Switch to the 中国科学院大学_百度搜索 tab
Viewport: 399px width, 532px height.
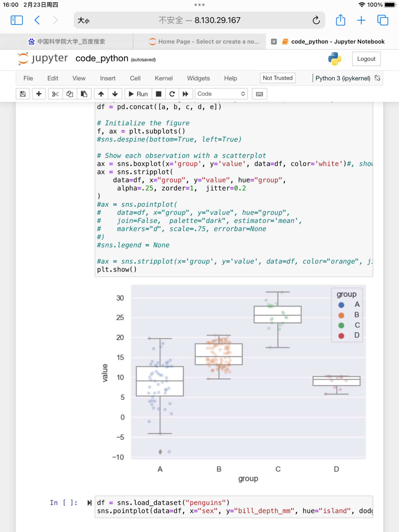[x=66, y=41]
